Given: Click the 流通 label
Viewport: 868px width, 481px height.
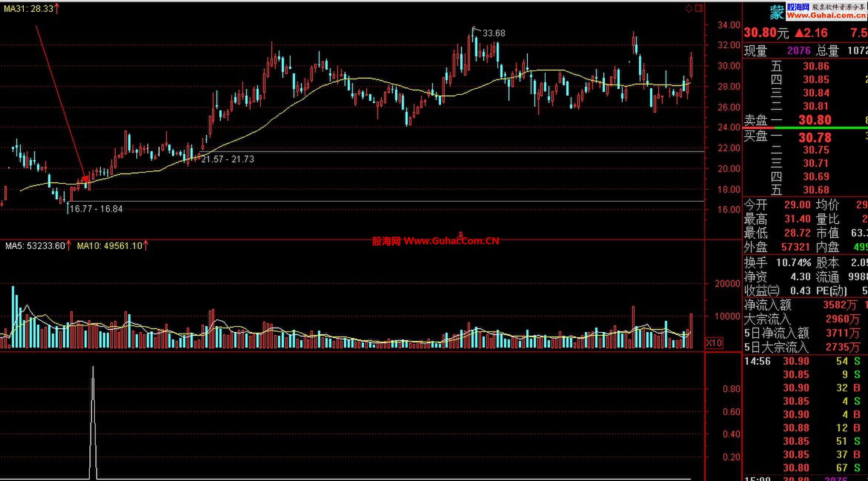Looking at the screenshot, I should 827,277.
